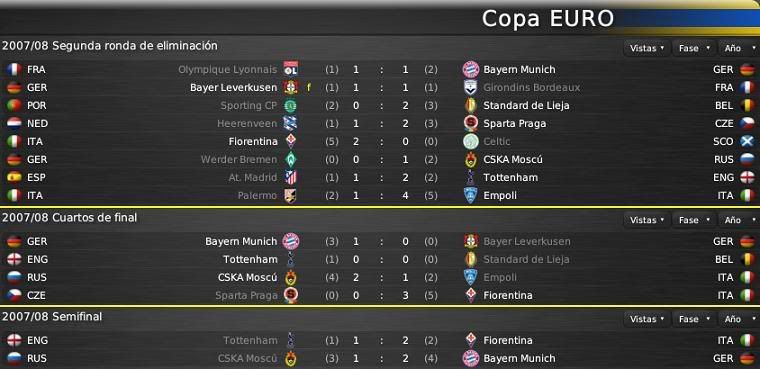Open Vistas dropdown in Semifinal section
Screen dimensions: 760x369
coord(647,319)
